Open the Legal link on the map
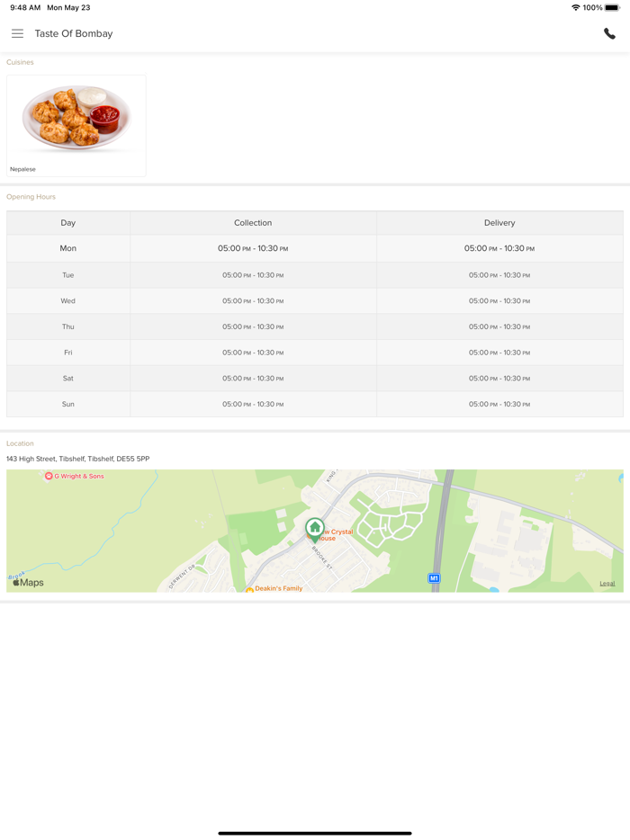This screenshot has height=840, width=630. pos(607,584)
